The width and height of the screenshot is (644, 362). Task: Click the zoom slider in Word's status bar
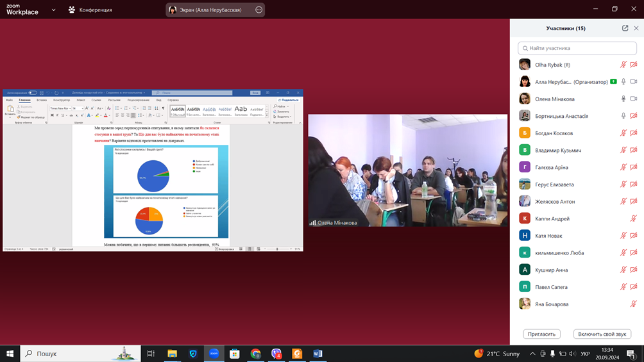point(277,249)
